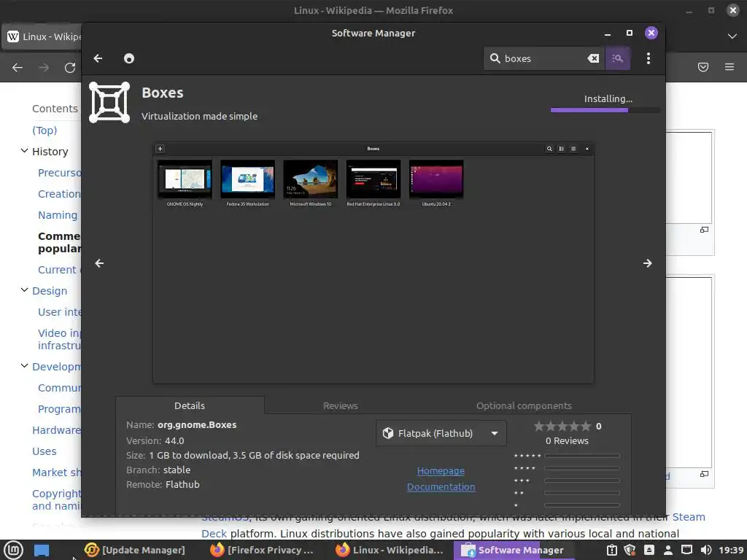Click the search magnifier icon in field
The width and height of the screenshot is (747, 560).
[495, 58]
